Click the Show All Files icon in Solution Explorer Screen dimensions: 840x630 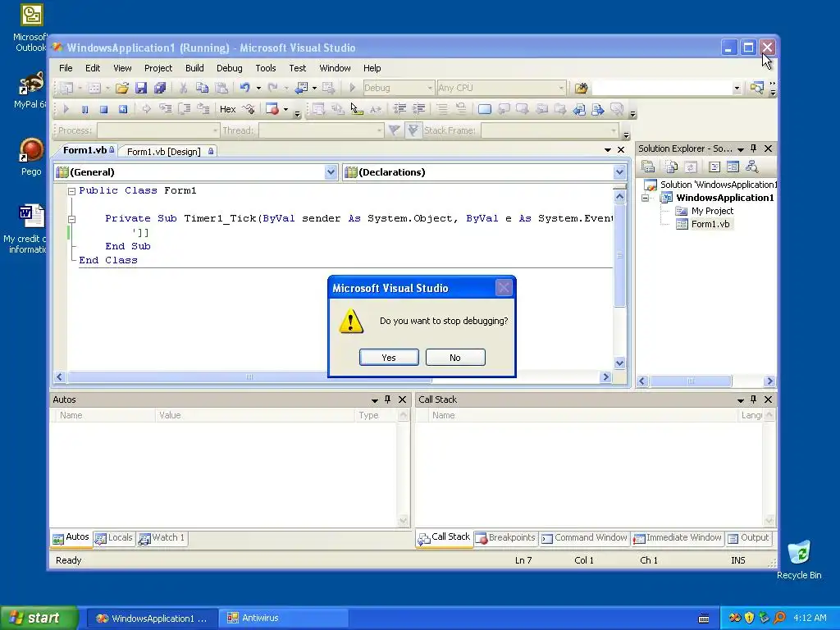pos(672,167)
